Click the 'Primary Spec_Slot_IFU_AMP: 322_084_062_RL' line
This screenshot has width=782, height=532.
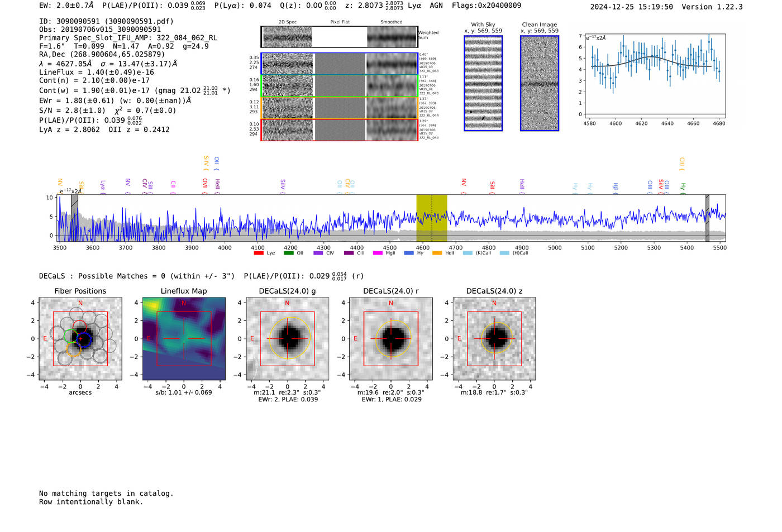point(128,38)
